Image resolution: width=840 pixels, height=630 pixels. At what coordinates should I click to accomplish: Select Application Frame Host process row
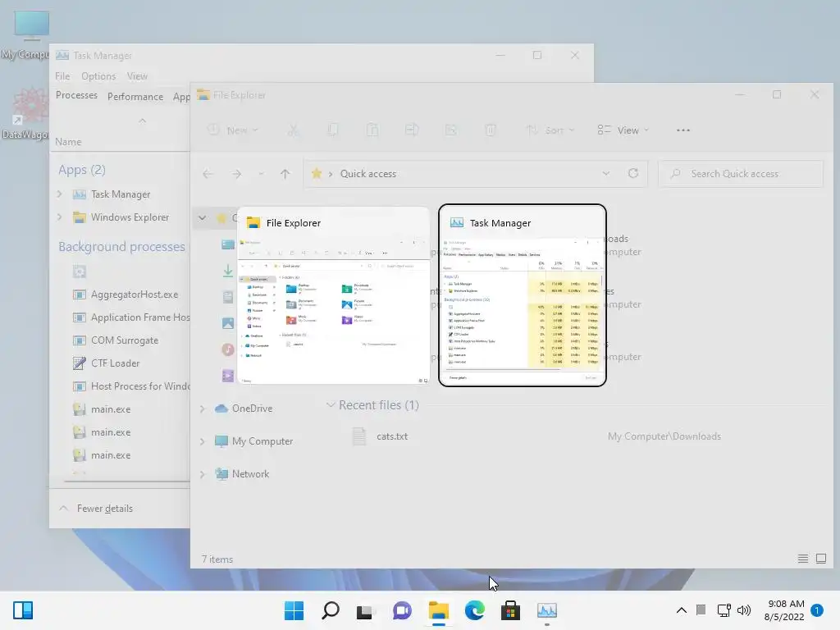131,317
